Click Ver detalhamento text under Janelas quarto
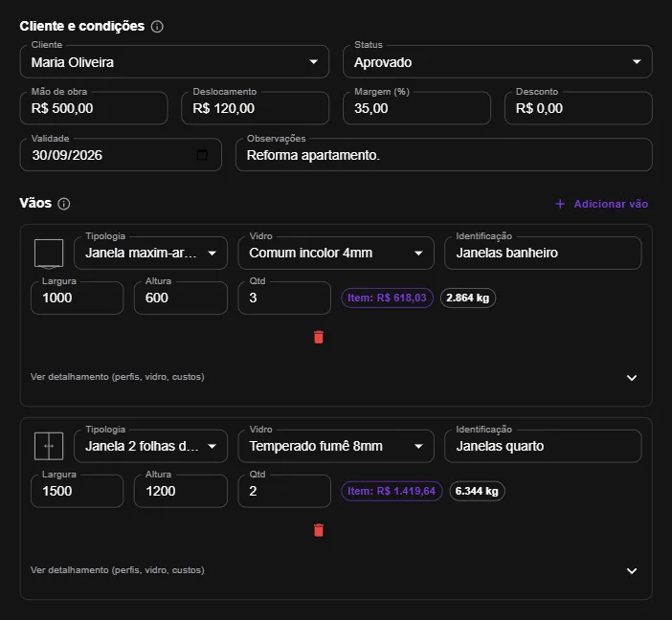 click(118, 570)
